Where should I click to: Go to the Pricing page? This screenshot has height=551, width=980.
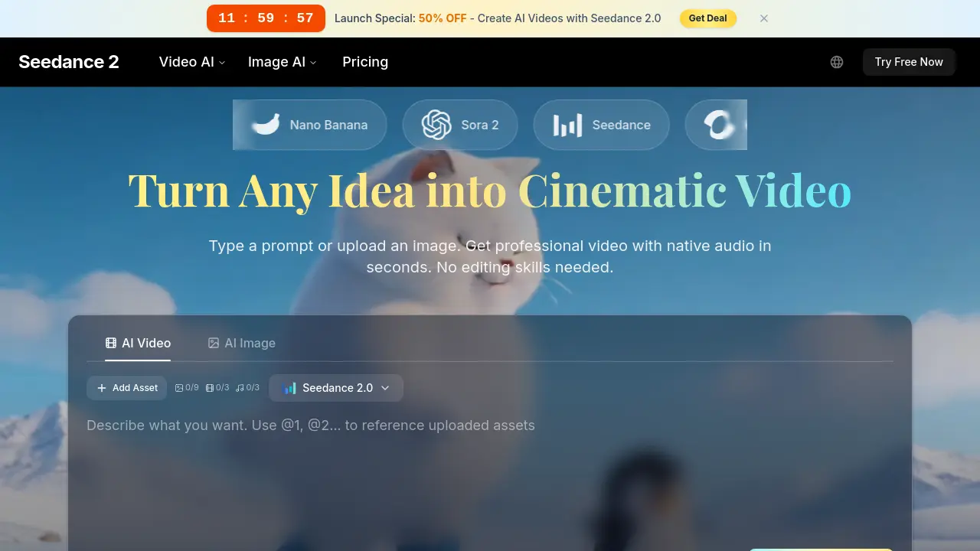coord(365,62)
